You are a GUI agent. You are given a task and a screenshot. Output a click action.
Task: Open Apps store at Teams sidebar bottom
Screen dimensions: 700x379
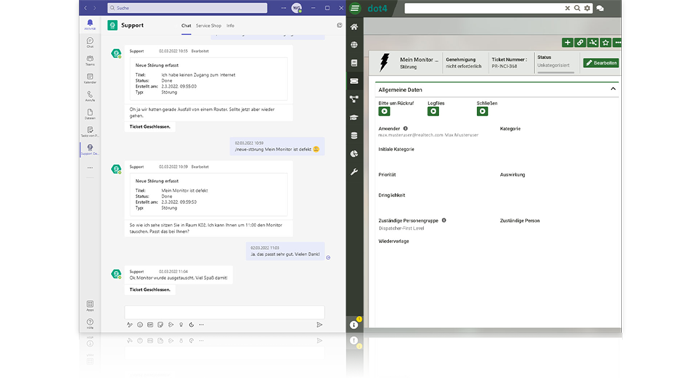90,306
